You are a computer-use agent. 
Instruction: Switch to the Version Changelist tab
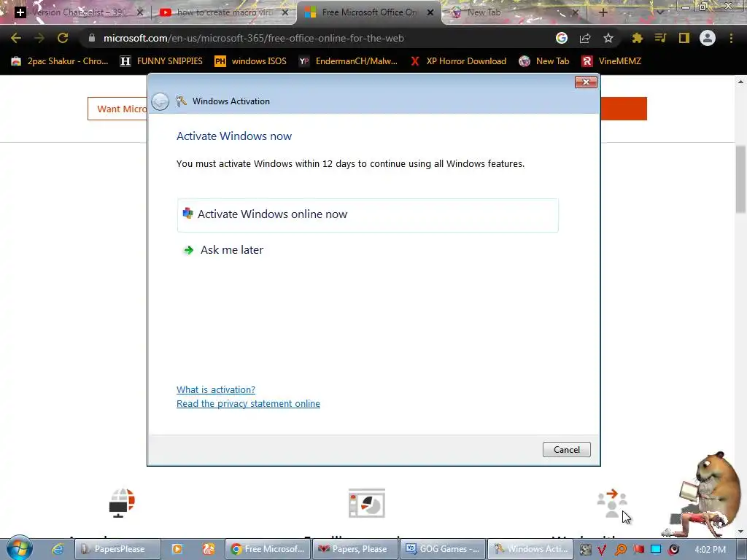[79, 12]
